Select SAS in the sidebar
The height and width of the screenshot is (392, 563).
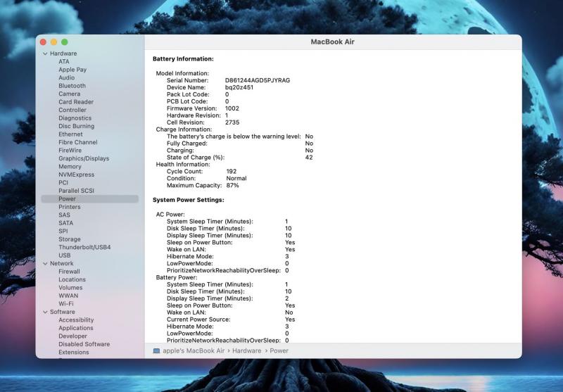click(x=64, y=215)
